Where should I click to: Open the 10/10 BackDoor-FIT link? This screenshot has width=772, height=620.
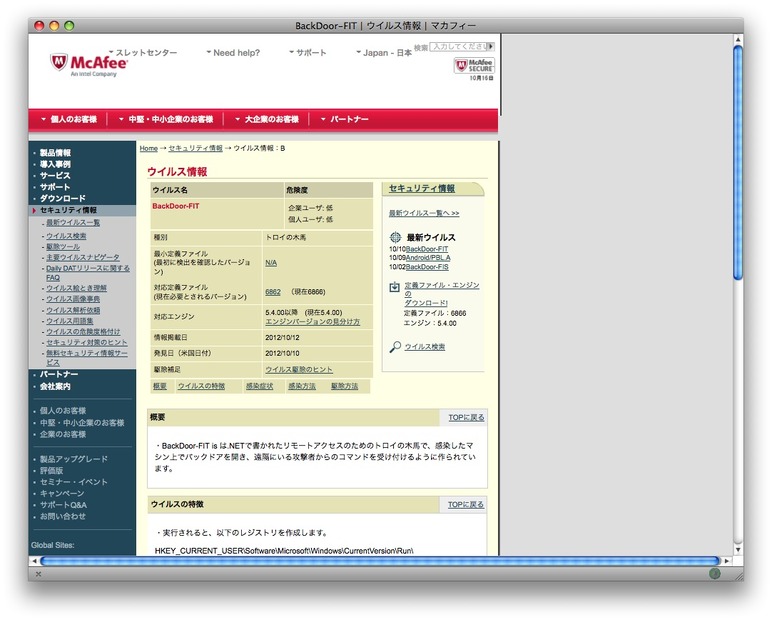coord(427,249)
